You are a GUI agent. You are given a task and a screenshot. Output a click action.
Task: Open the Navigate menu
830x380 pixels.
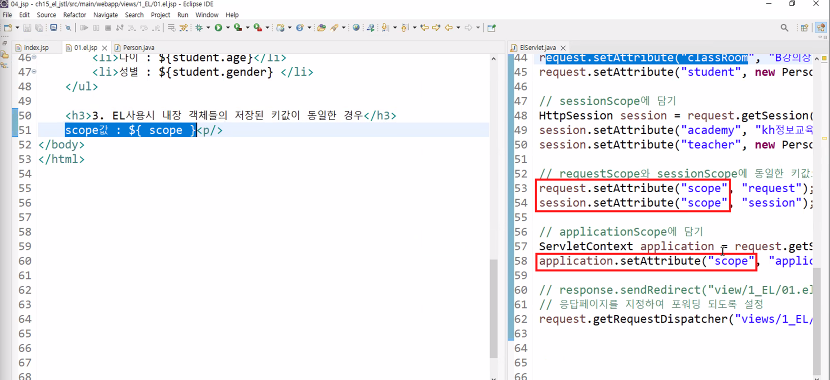click(106, 15)
